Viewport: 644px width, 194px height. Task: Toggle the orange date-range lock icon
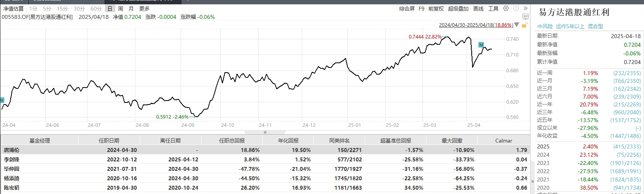click(x=524, y=25)
